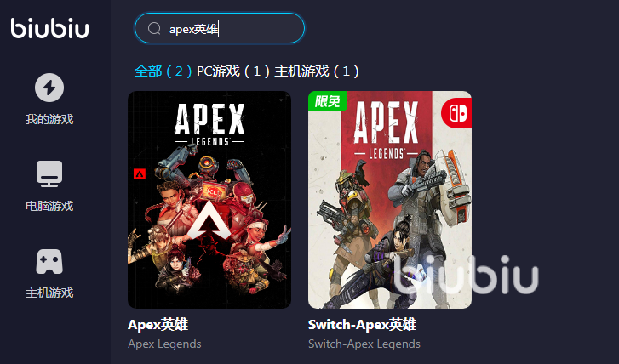Screen dimensions: 619x364
Task: Open the Apex英雄 PC cover thumbnail
Action: click(x=209, y=200)
